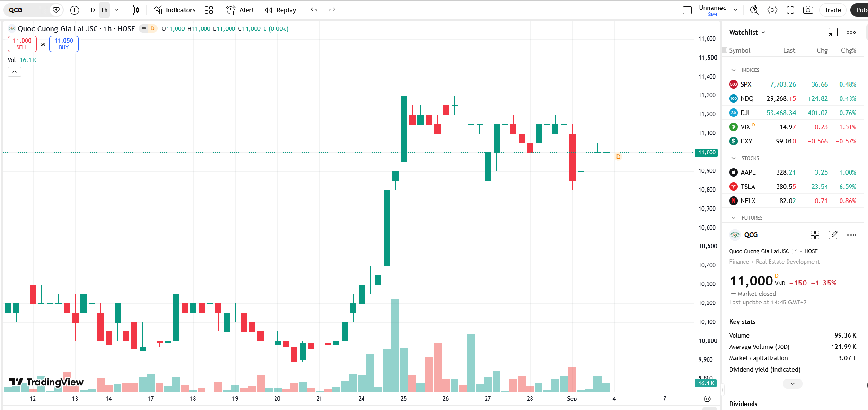The width and height of the screenshot is (868, 410).
Task: Open the quick search icon
Action: tap(754, 10)
